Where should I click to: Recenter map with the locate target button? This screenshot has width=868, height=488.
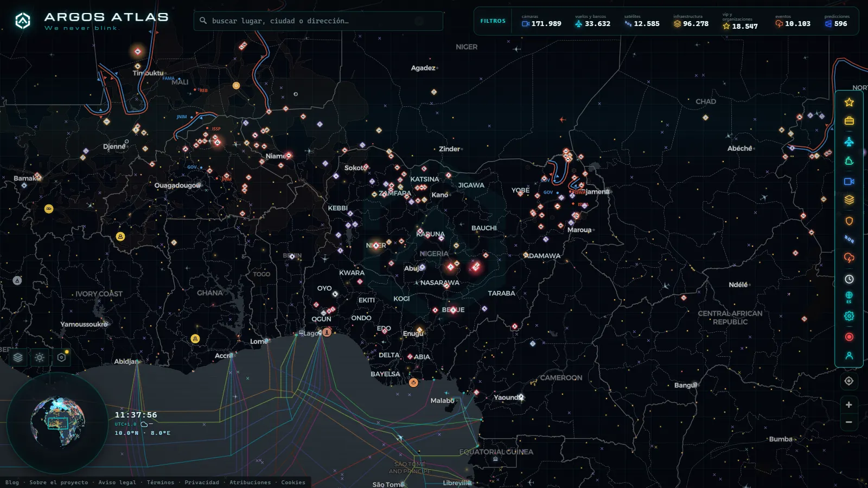(x=849, y=381)
